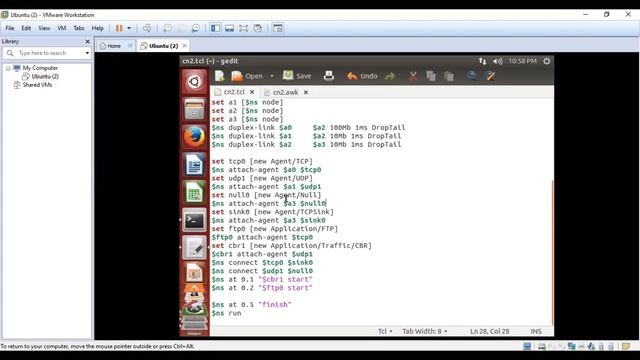Close the VMware Home tab
Image resolution: width=640 pixels, height=360 pixels.
point(130,46)
